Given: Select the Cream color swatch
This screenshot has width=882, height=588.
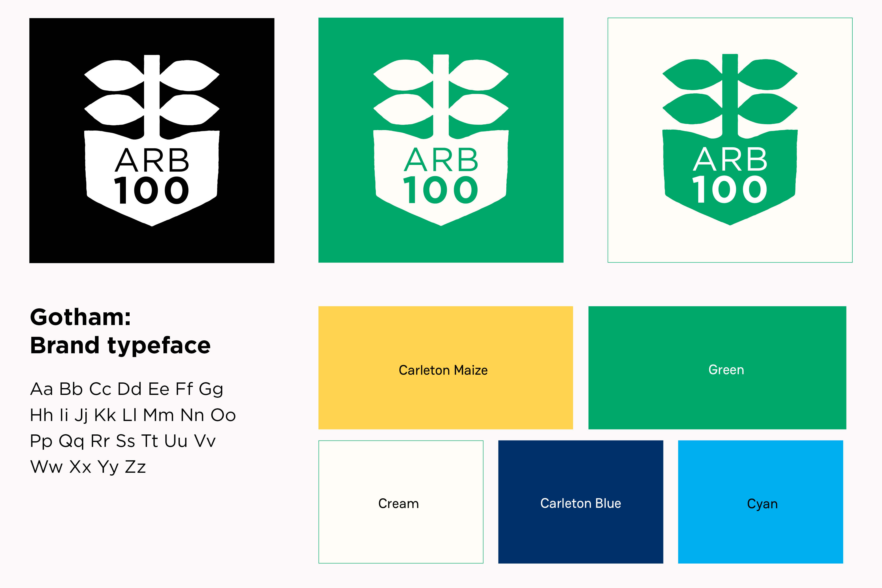Looking at the screenshot, I should click(401, 502).
